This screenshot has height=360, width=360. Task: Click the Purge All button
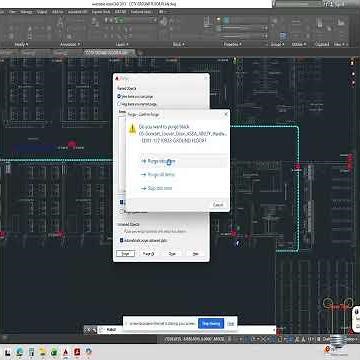coord(148,254)
